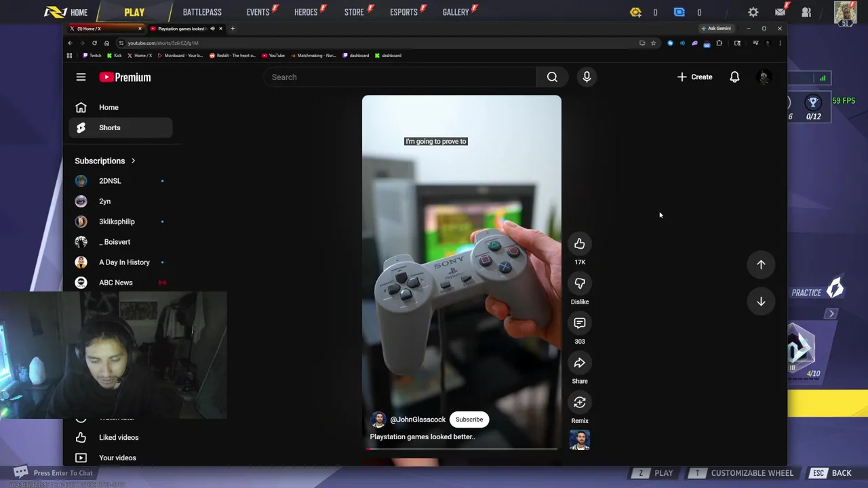Screen dimensions: 868x488
Task: Click the browser home button
Action: click(106, 43)
